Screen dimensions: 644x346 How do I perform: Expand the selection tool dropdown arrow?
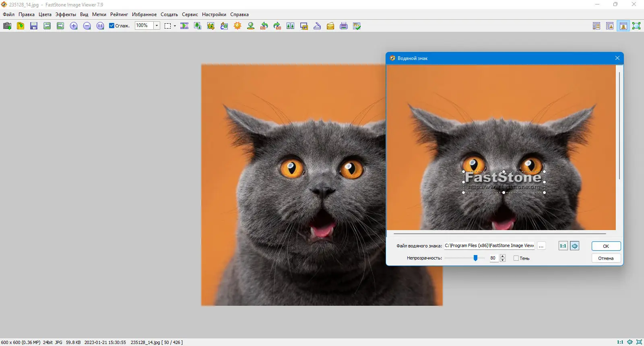tap(175, 26)
